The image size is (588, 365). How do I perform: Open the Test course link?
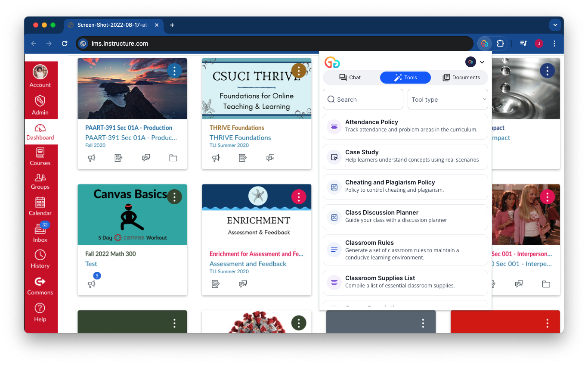pos(91,264)
